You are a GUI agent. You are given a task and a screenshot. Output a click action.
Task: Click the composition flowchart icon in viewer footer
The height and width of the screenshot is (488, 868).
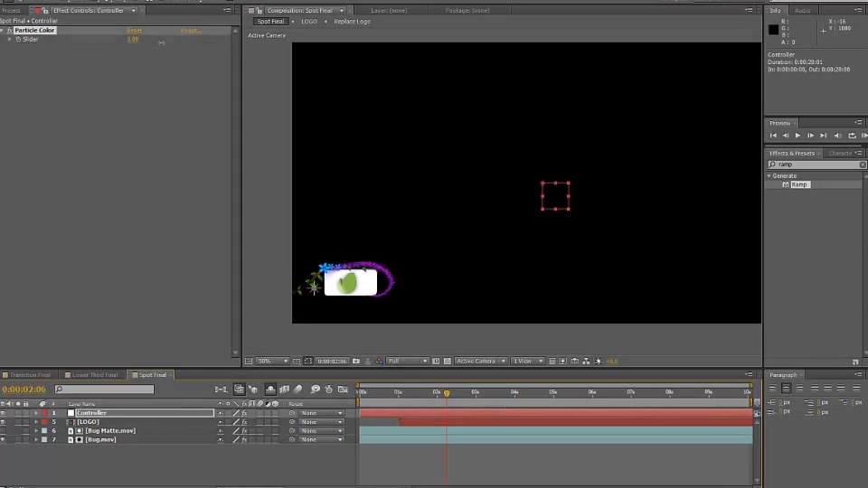click(586, 361)
